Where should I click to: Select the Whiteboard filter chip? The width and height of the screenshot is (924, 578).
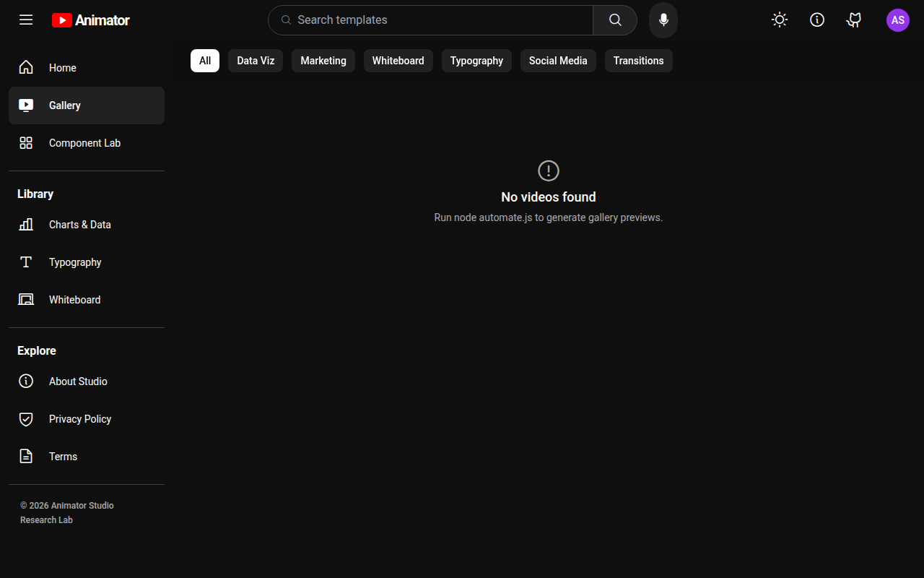coord(398,61)
